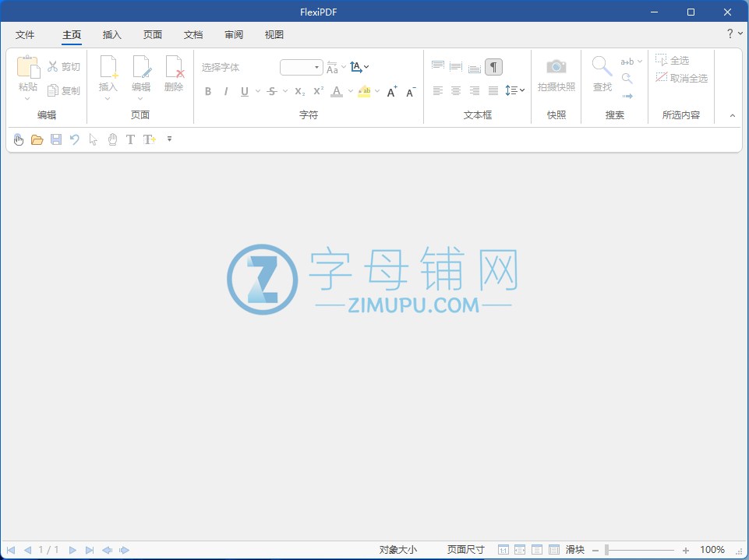Adjust the zoom slider handle
This screenshot has height=560, width=749.
606,550
